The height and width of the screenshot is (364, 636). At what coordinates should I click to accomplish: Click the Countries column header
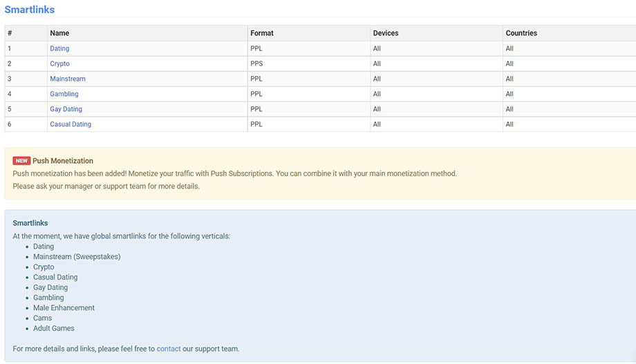tap(521, 33)
